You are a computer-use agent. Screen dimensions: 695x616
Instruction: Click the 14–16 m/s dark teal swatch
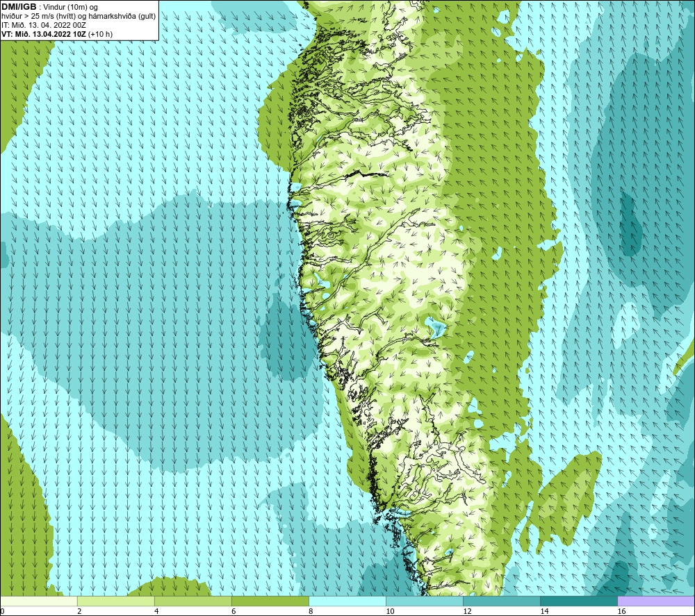pos(579,601)
